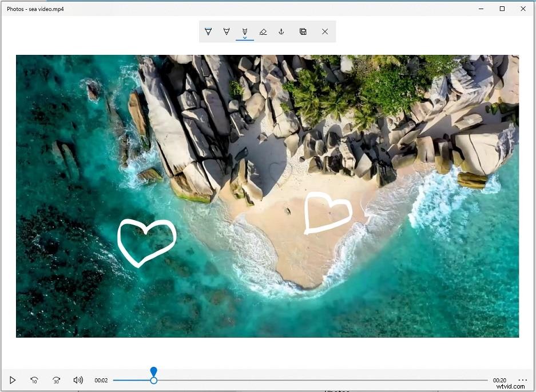Image resolution: width=536 pixels, height=392 pixels.
Task: Select the ballpoint pen tool
Action: coord(208,31)
